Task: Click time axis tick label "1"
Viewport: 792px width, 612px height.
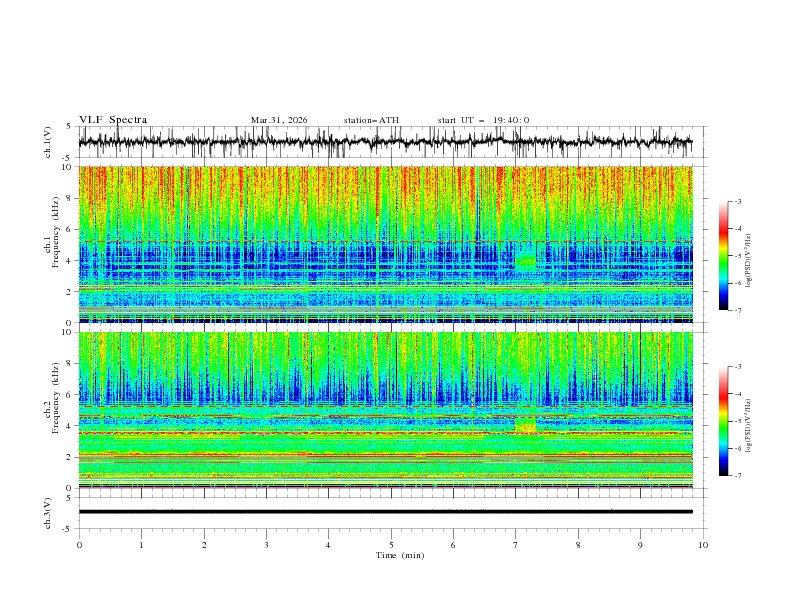Action: (141, 545)
